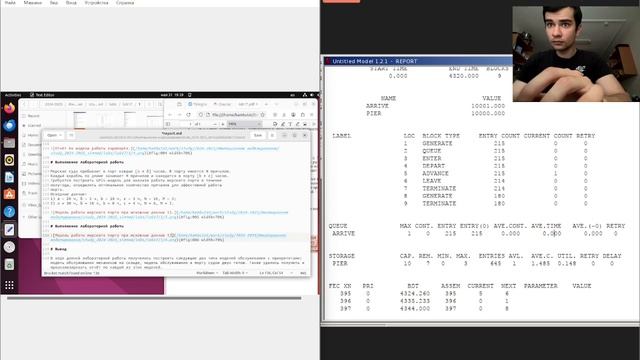Image resolution: width=640 pixels, height=360 pixels.
Task: Open the Файл menu in VirtualBox
Action: [x=10, y=2]
